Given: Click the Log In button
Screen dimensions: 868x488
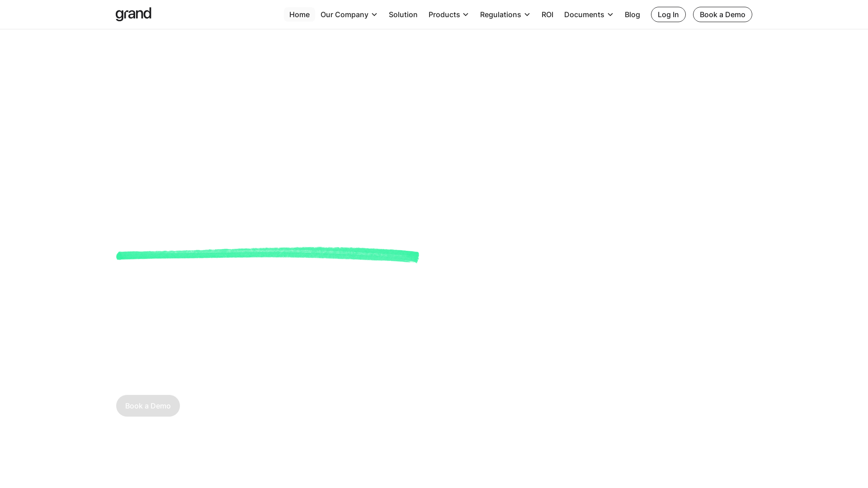Looking at the screenshot, I should pos(668,14).
